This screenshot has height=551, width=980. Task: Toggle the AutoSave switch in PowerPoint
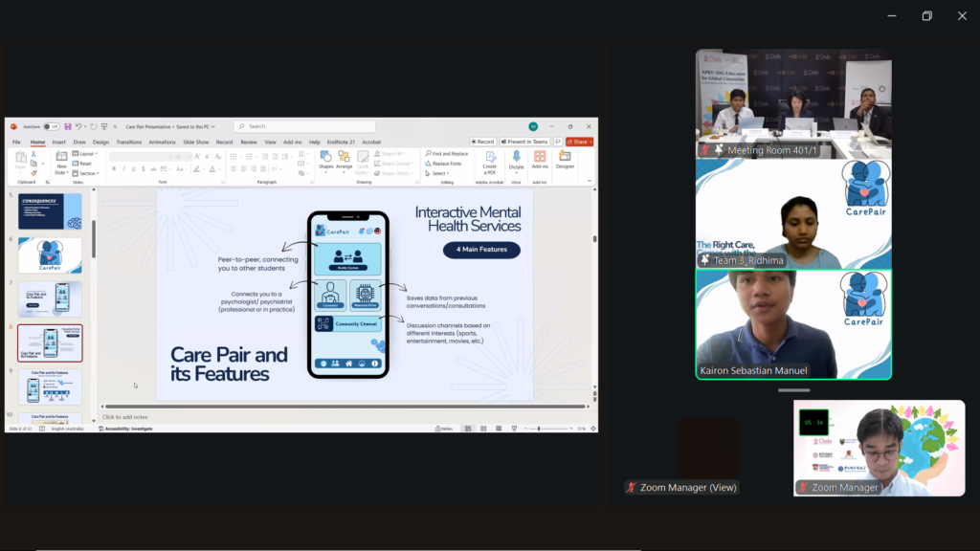pos(52,127)
